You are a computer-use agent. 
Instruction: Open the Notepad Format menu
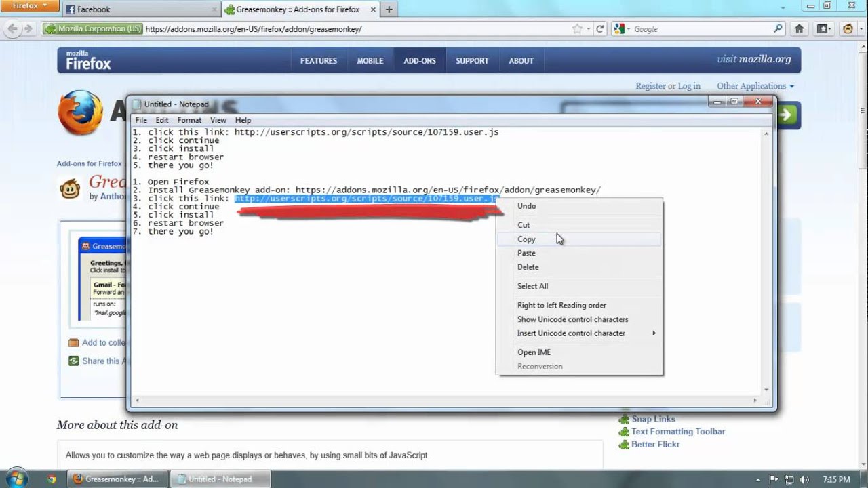click(189, 120)
